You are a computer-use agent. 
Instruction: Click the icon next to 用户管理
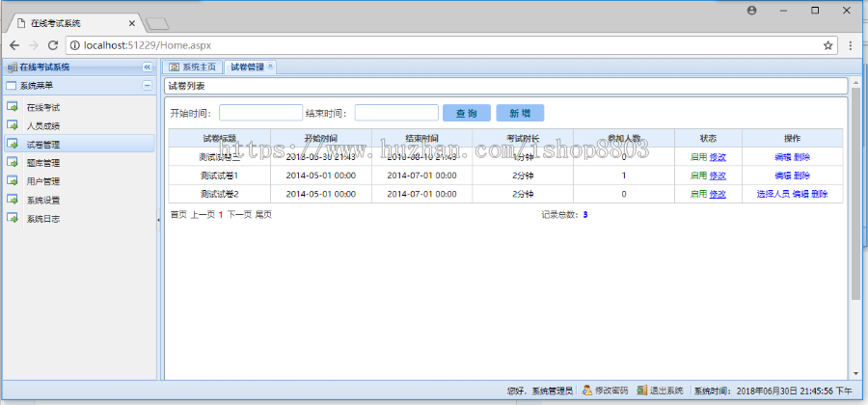pyautogui.click(x=13, y=181)
